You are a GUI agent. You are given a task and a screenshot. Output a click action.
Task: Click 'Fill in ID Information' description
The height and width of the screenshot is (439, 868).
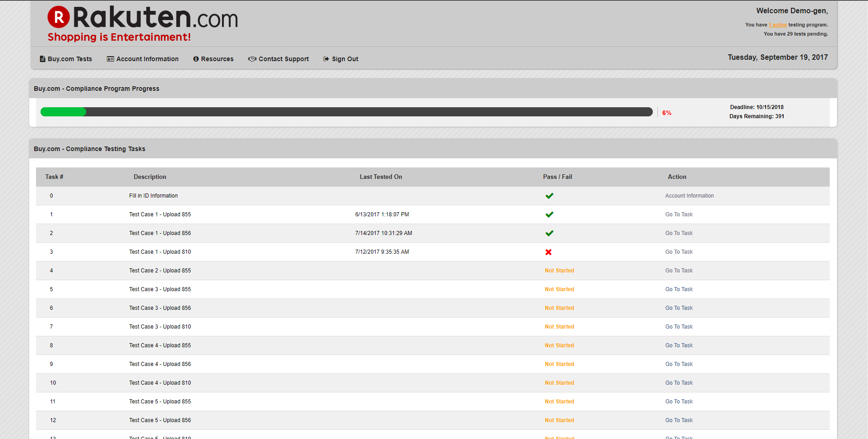tap(153, 196)
